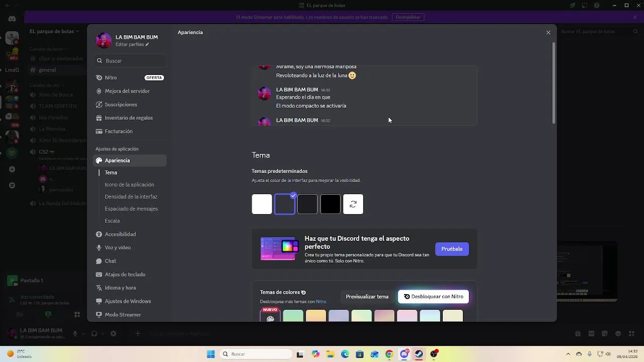The image size is (644, 362).
Task: Select the onyx black theme swatch
Action: [330, 204]
